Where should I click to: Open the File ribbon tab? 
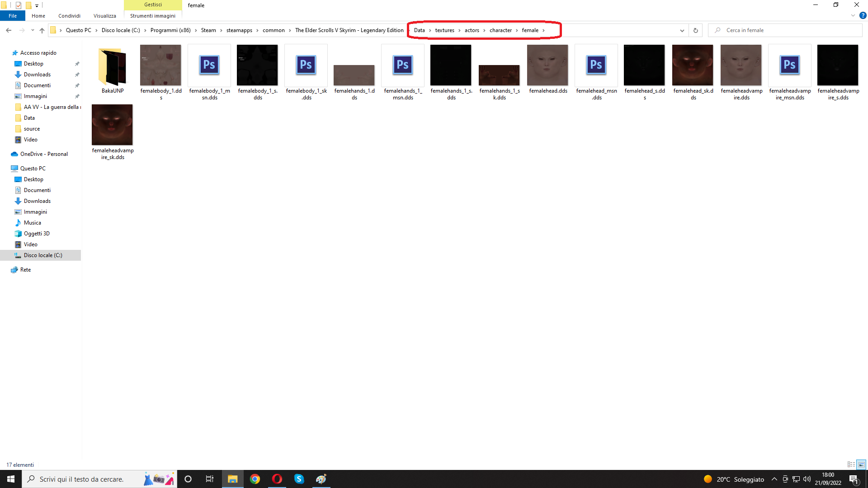point(13,16)
